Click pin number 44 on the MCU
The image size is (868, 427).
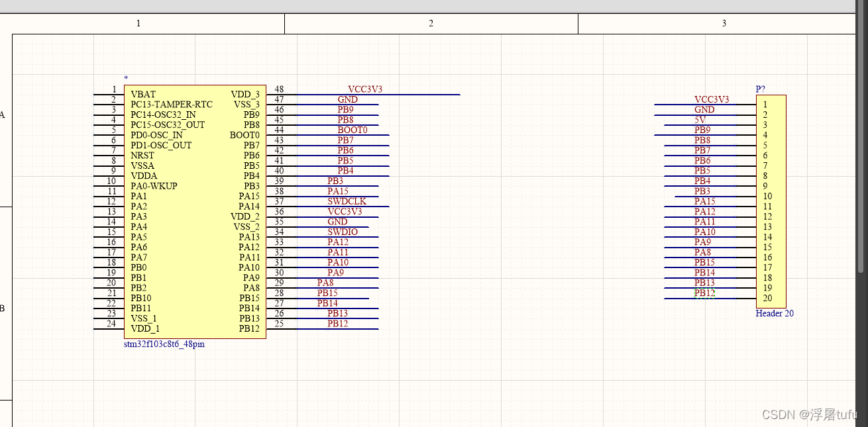279,130
